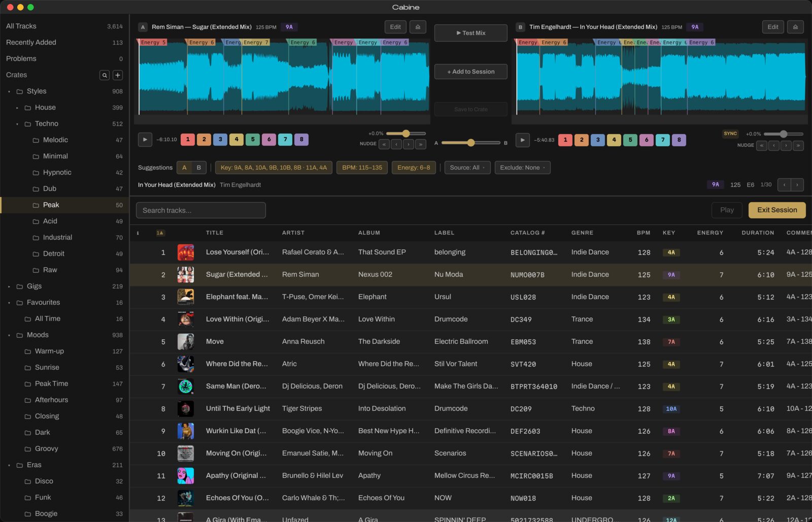Image resolution: width=812 pixels, height=522 pixels.
Task: Eject the track from deck B
Action: coord(795,27)
